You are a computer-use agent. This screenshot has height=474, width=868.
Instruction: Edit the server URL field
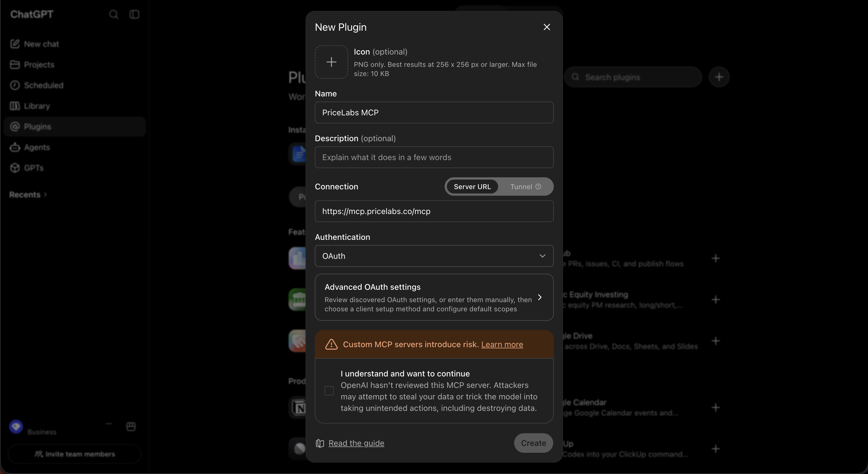[434, 211]
